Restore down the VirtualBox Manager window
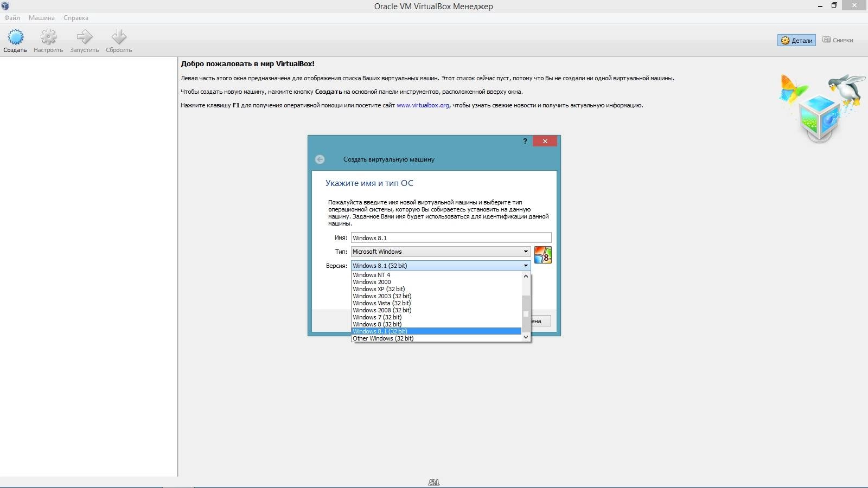868x488 pixels. pos(834,6)
